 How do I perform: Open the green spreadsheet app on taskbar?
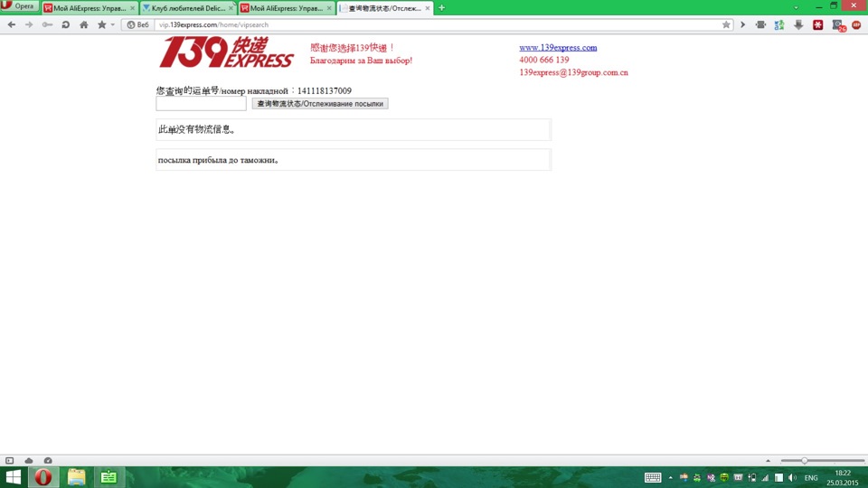[x=108, y=477]
